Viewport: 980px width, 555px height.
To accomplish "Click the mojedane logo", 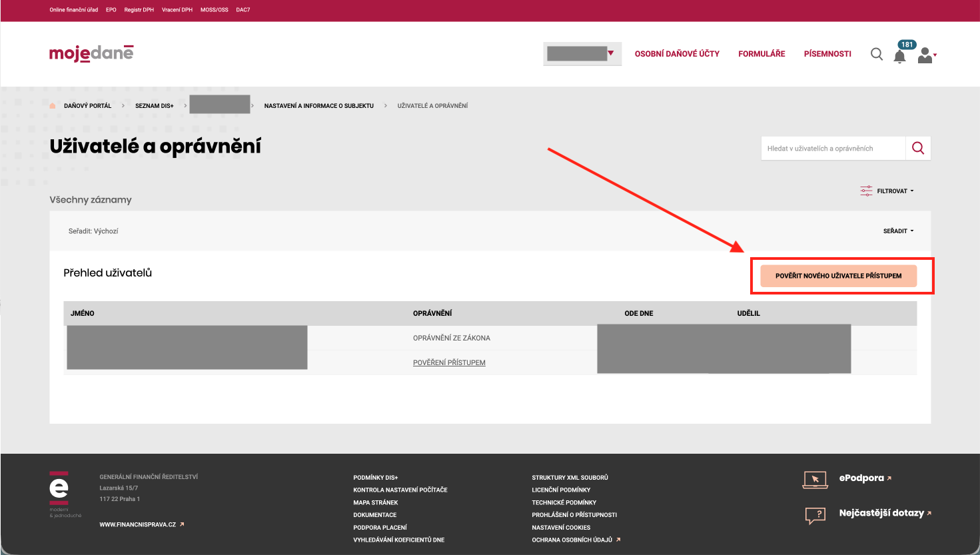I will tap(91, 53).
